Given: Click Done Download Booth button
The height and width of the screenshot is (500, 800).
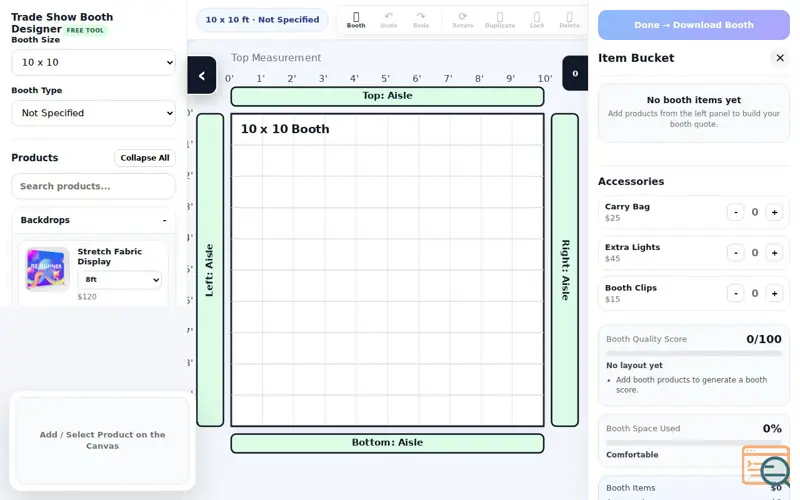Looking at the screenshot, I should 694,25.
